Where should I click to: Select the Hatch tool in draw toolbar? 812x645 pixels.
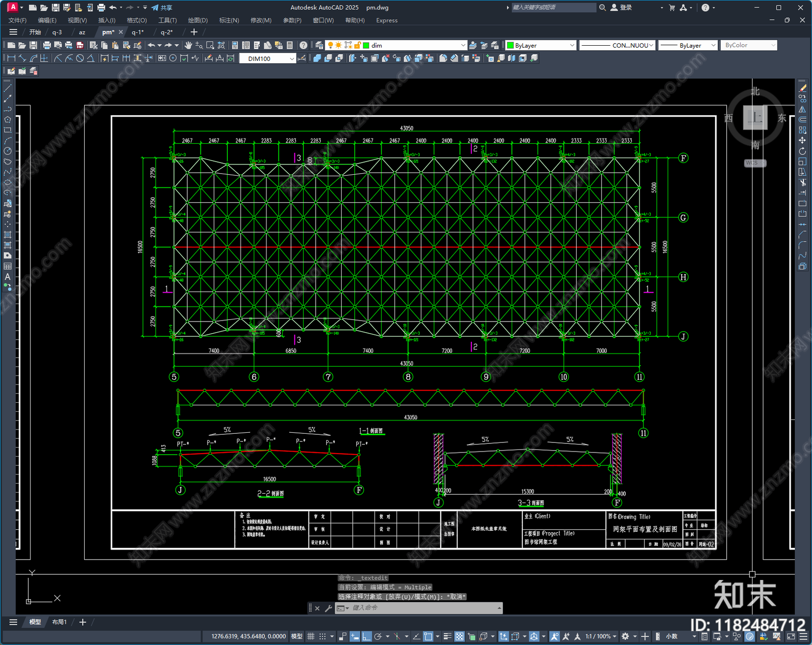7,235
